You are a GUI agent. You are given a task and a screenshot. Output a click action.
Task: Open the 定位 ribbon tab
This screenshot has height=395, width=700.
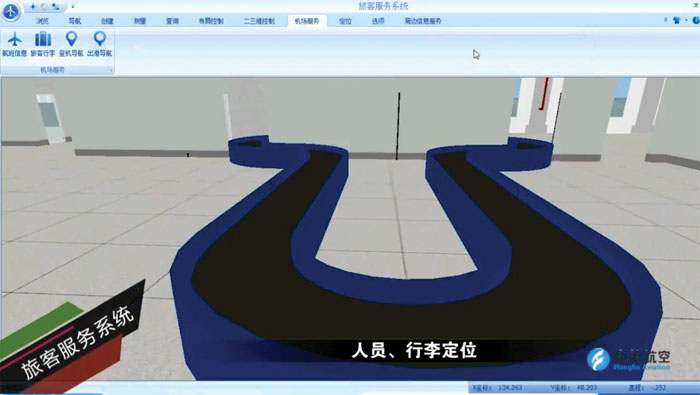[345, 21]
